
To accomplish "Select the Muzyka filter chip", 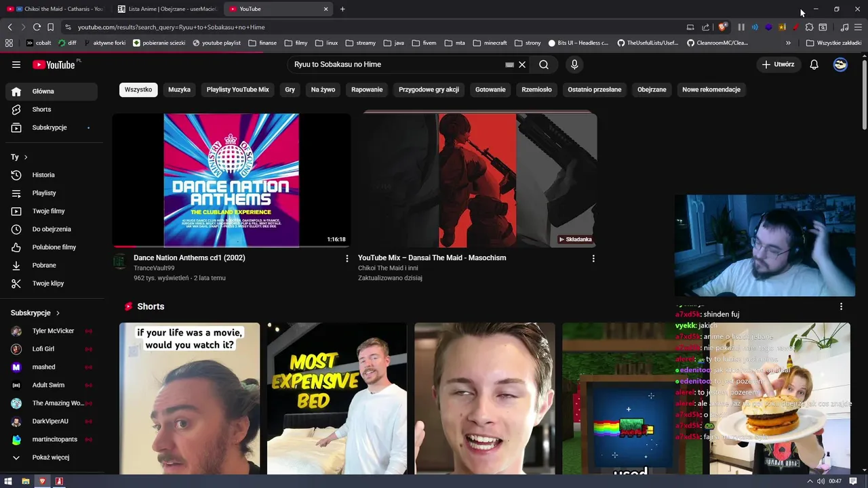I will (x=179, y=89).
